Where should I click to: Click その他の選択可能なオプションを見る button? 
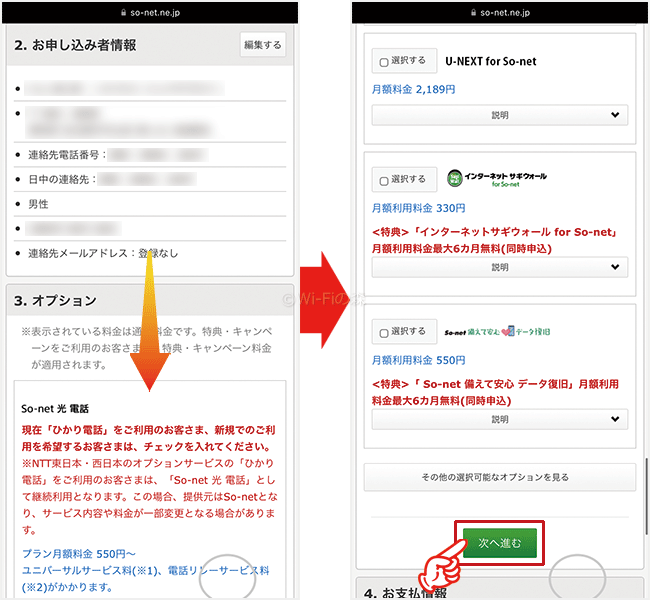[x=500, y=477]
